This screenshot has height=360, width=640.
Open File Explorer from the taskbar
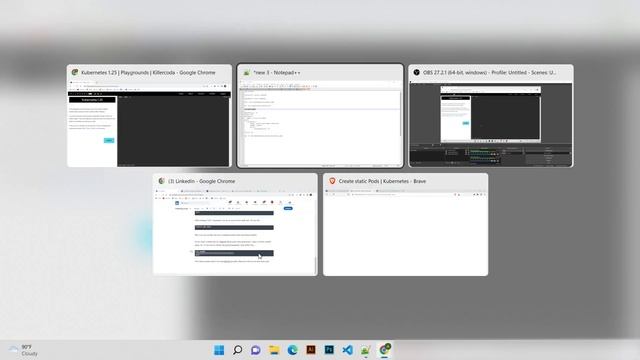pyautogui.click(x=274, y=350)
